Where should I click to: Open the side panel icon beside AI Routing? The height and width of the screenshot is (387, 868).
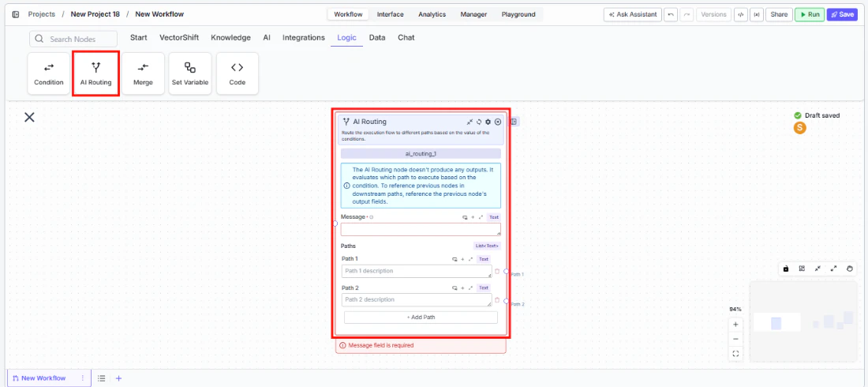[x=514, y=122]
